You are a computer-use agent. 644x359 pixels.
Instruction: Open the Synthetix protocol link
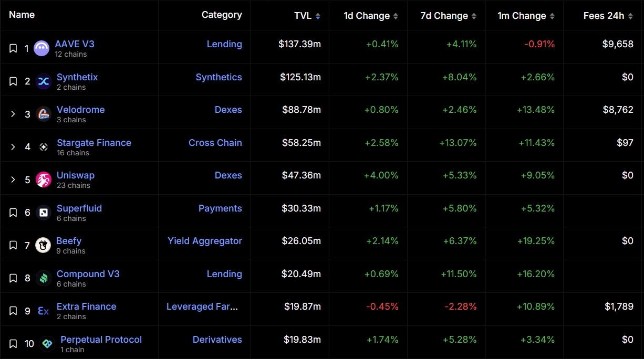(x=77, y=77)
